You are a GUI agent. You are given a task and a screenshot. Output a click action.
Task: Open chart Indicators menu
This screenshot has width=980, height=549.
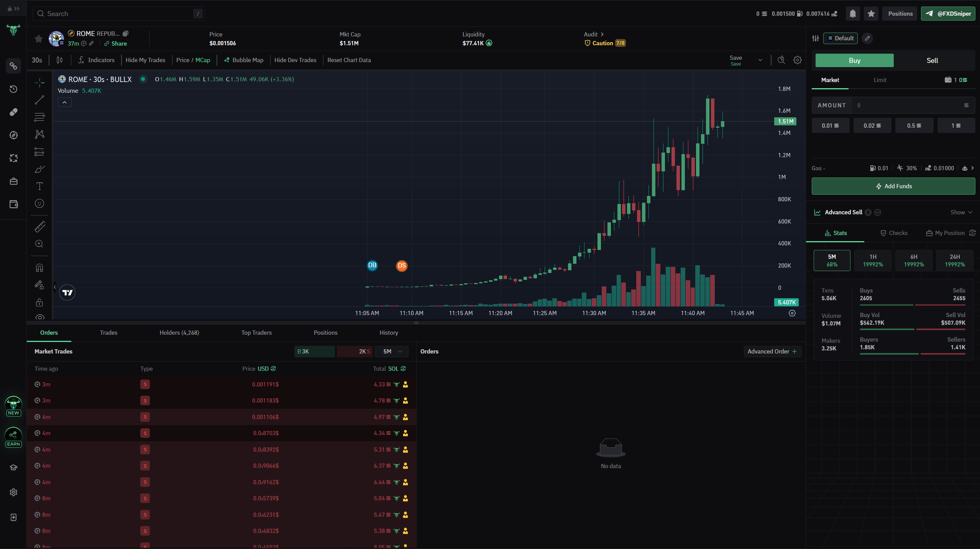(96, 60)
